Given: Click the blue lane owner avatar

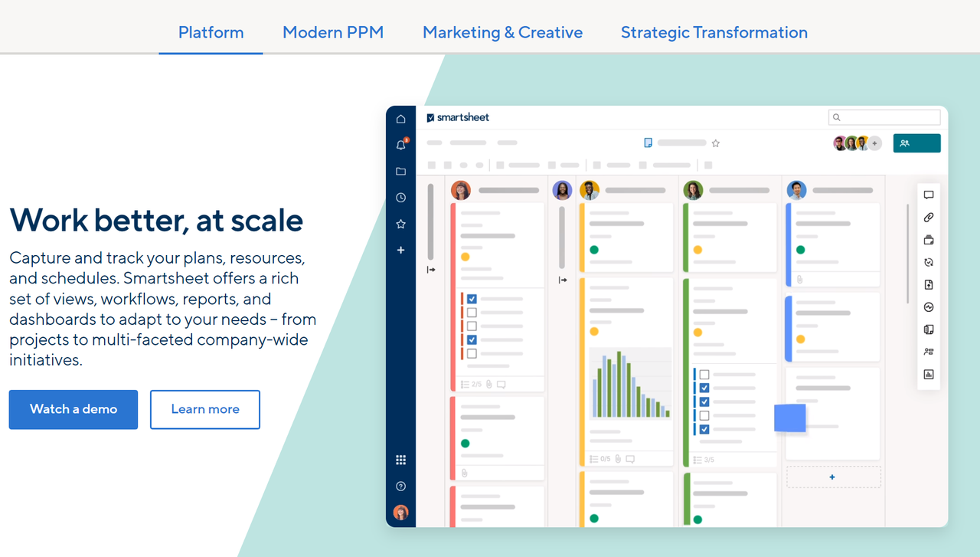Looking at the screenshot, I should pos(796,190).
